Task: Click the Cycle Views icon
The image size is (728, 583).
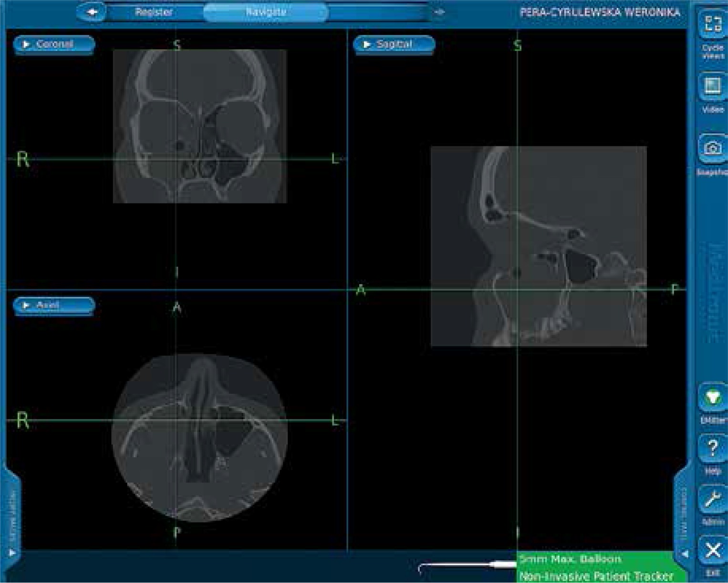Action: coord(712,25)
